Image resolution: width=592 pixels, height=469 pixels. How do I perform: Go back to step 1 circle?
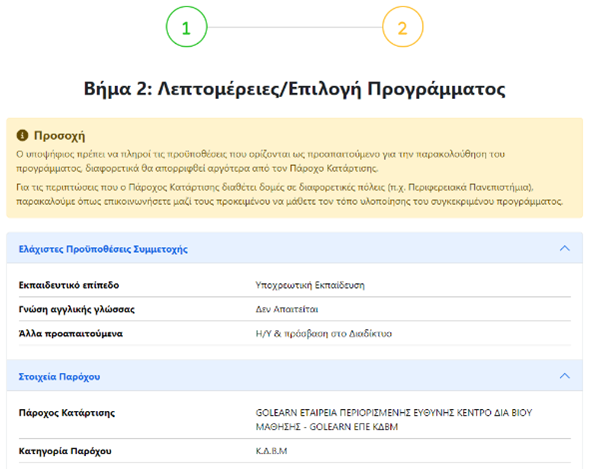(x=187, y=27)
